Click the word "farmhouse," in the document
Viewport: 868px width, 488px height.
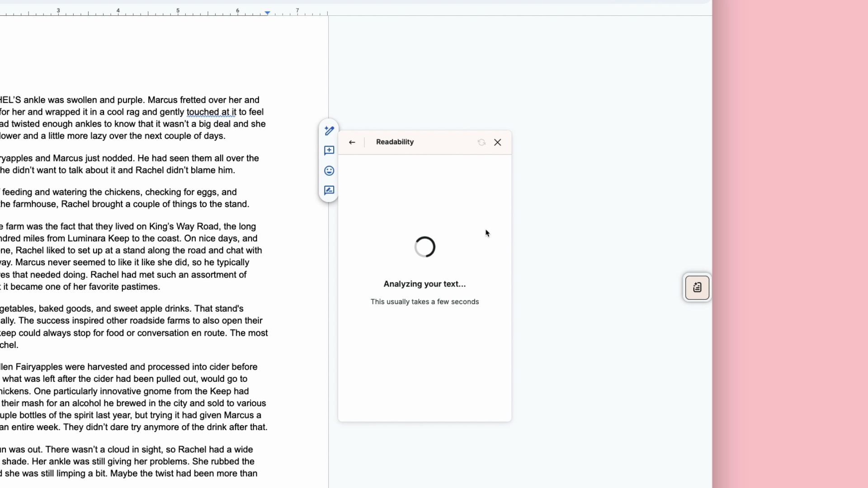point(35,204)
